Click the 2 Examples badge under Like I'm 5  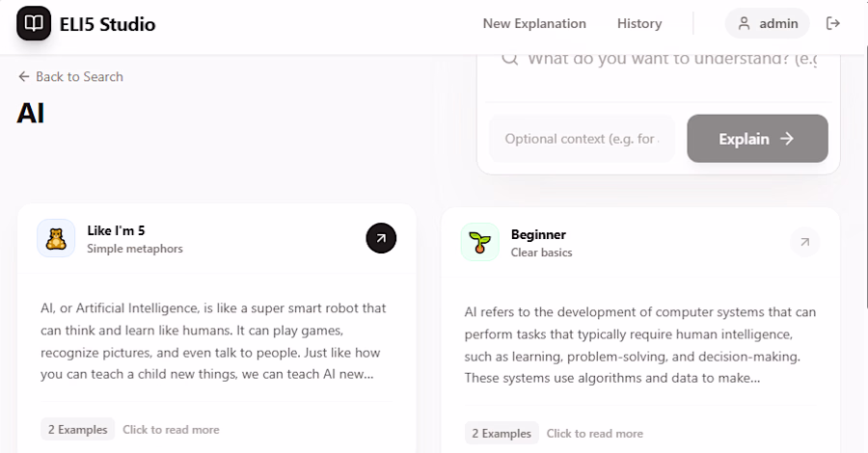pyautogui.click(x=77, y=429)
